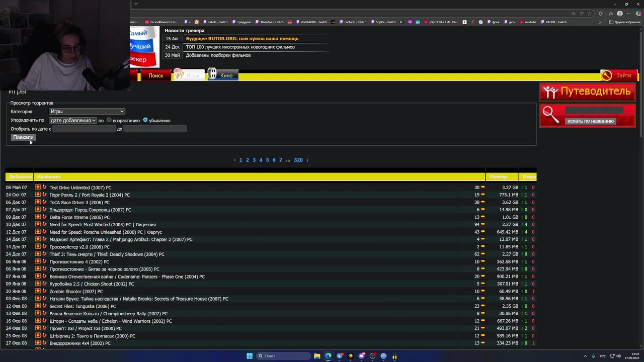The width and height of the screenshot is (644, 362).
Task: Expand bookmarks bar overflow chevron
Action: (600, 22)
